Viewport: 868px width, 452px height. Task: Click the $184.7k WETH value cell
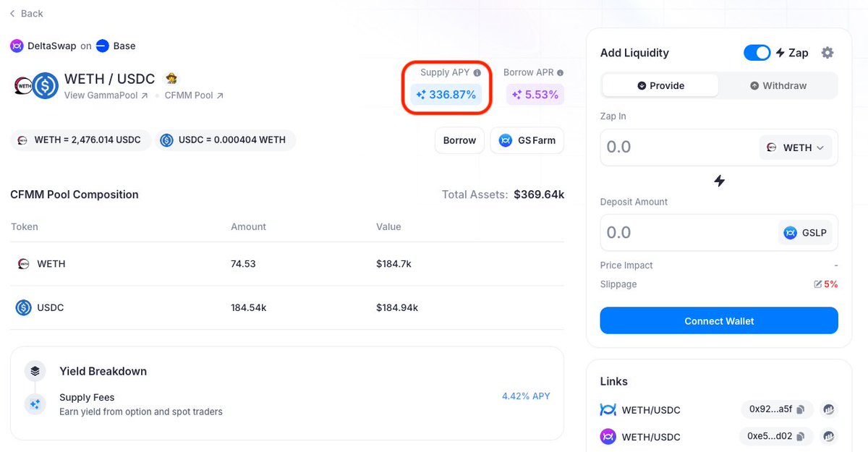[x=393, y=264]
